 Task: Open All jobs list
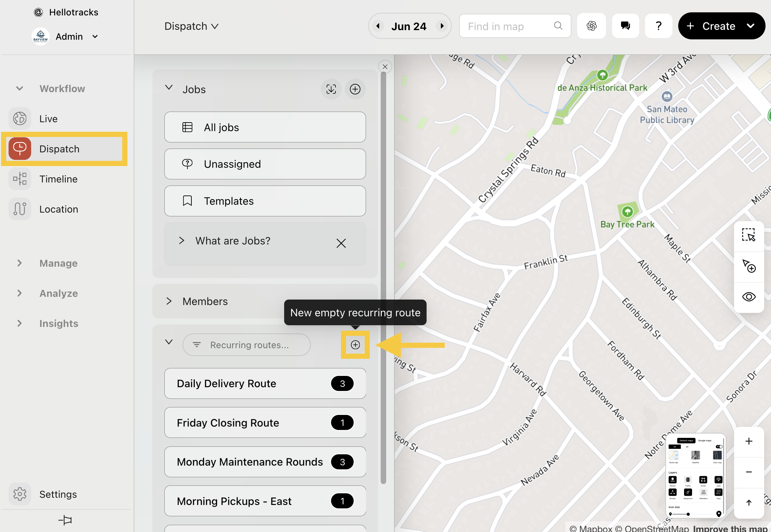(265, 127)
